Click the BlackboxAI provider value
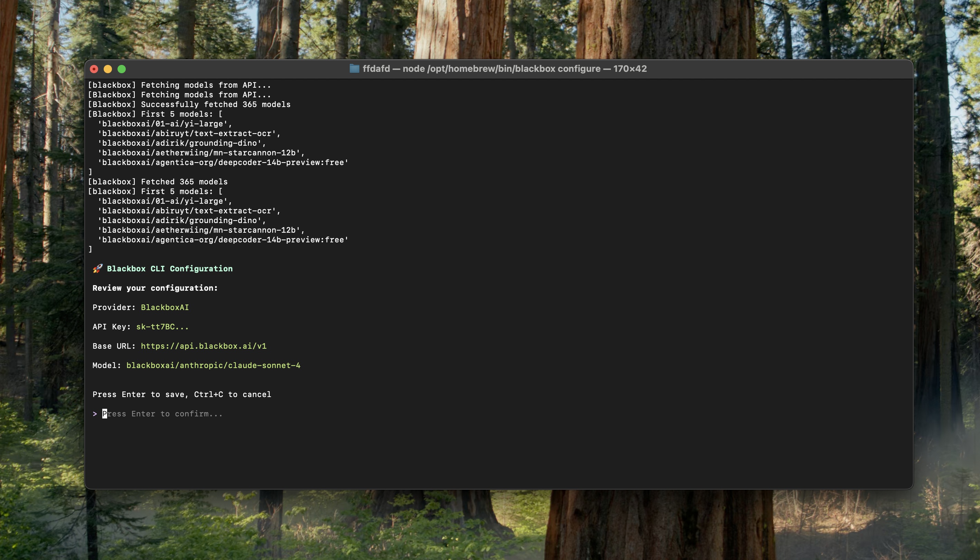The image size is (980, 560). (165, 307)
